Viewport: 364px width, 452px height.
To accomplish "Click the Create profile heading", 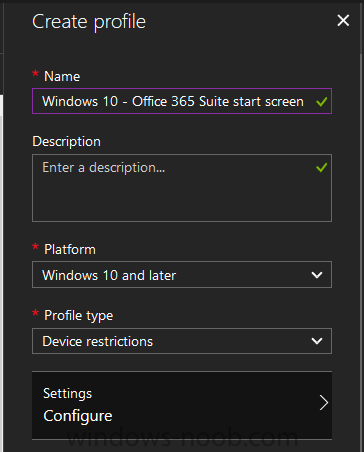I will coord(89,22).
